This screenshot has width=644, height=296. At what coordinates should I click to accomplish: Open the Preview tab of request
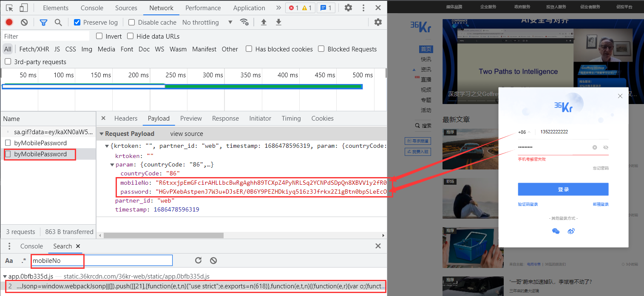191,118
